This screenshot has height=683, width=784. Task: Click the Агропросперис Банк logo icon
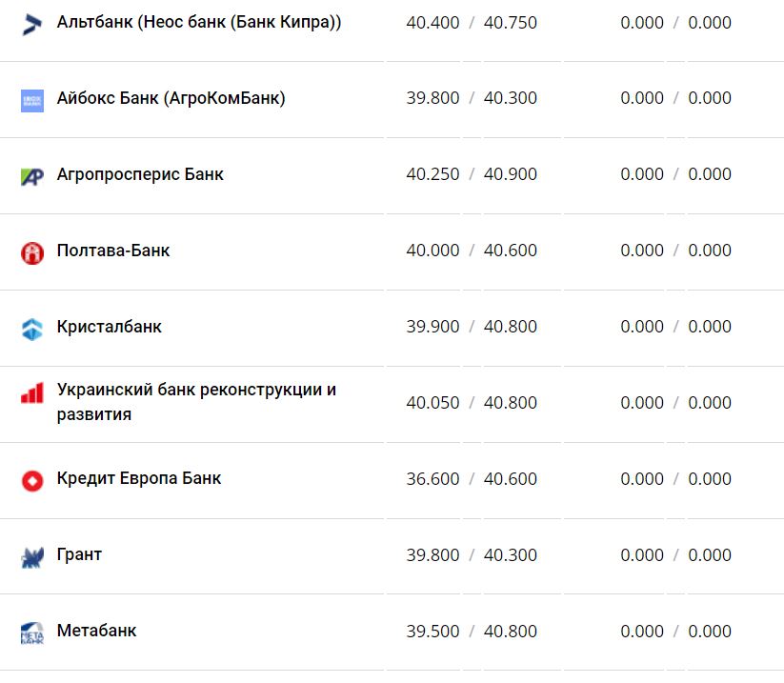(32, 176)
